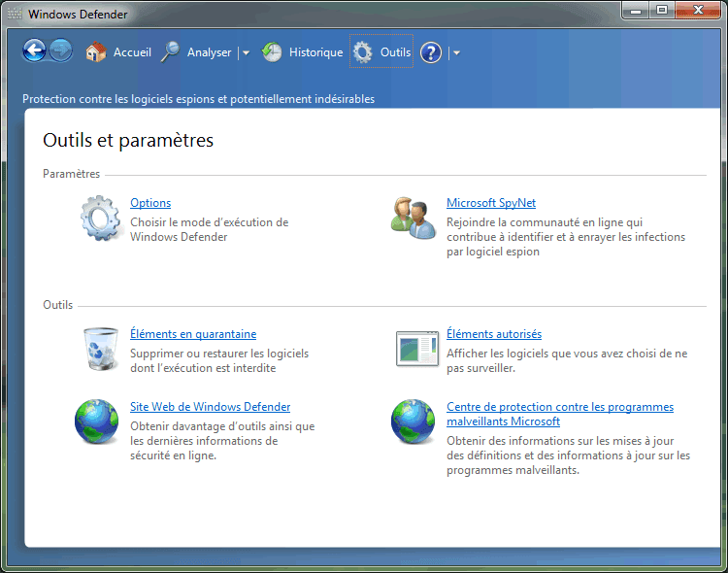This screenshot has height=573, width=728.
Task: Start a scan via Analyser label
Action: 209,52
